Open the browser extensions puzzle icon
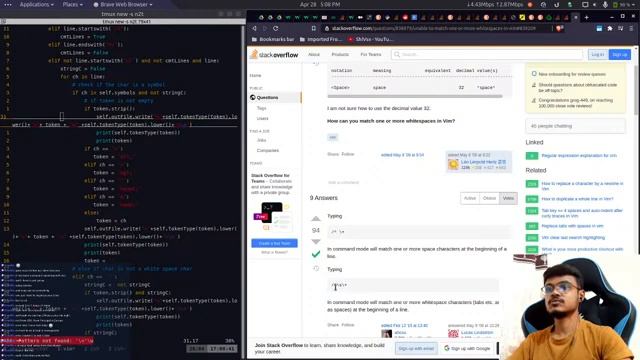 click(610, 29)
